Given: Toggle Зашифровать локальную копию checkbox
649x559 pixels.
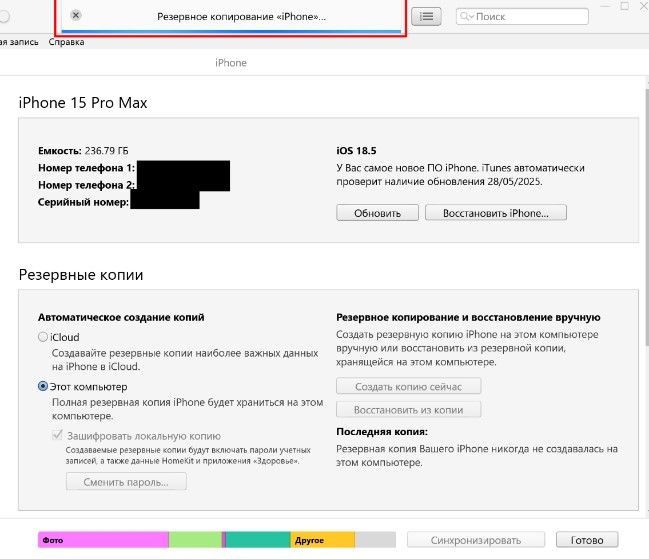Looking at the screenshot, I should click(x=57, y=436).
